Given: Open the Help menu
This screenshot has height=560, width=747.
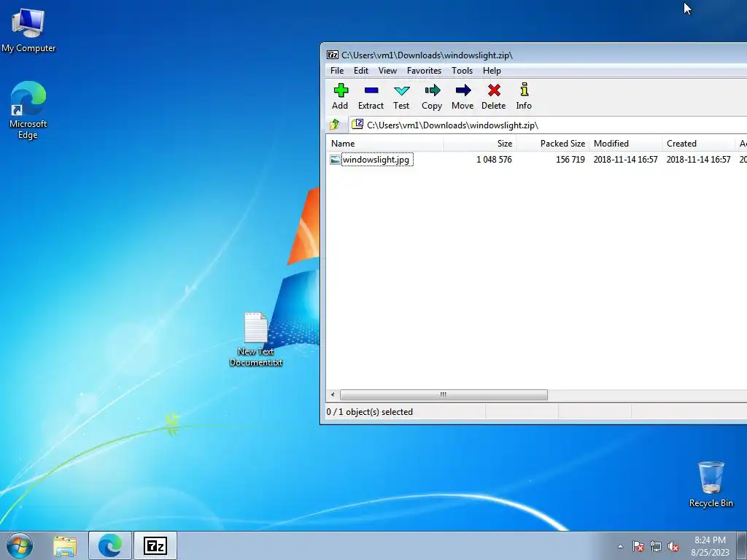Looking at the screenshot, I should pos(492,71).
